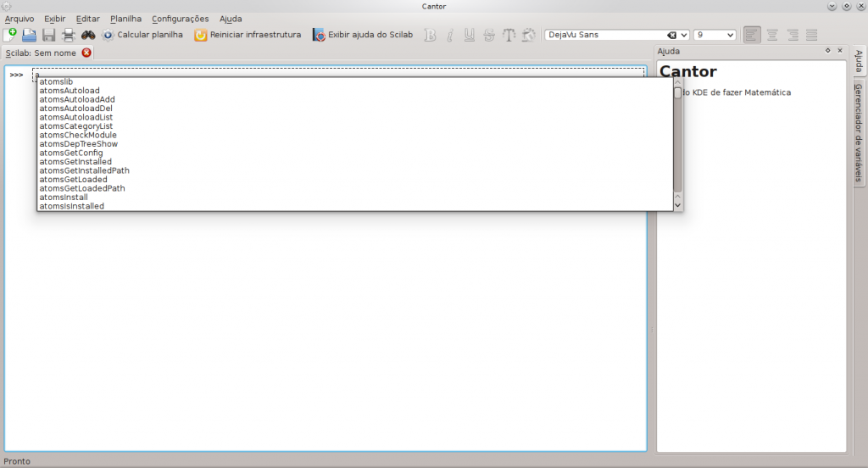Open Exibir ajuda do Scilab
This screenshot has width=868, height=468.
point(363,35)
